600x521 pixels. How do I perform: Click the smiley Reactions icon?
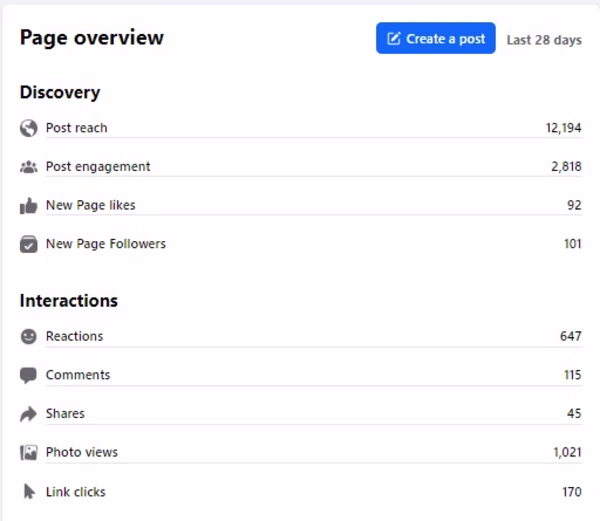(x=28, y=337)
